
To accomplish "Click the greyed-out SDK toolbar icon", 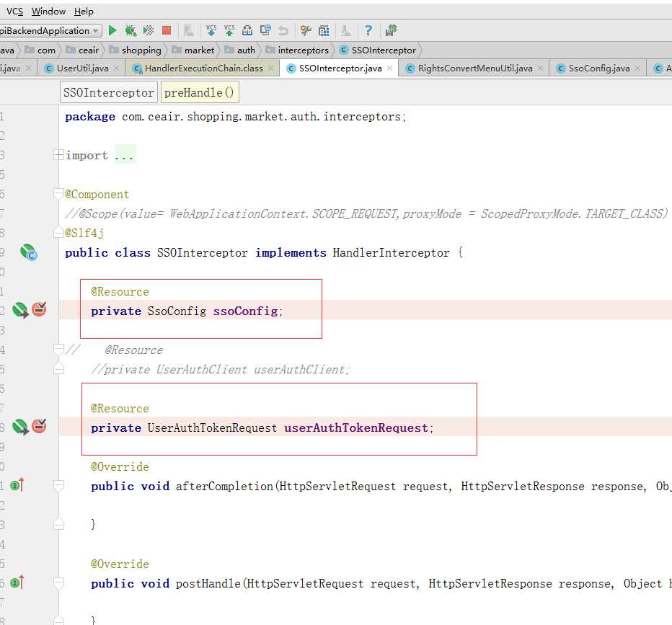I will (345, 30).
